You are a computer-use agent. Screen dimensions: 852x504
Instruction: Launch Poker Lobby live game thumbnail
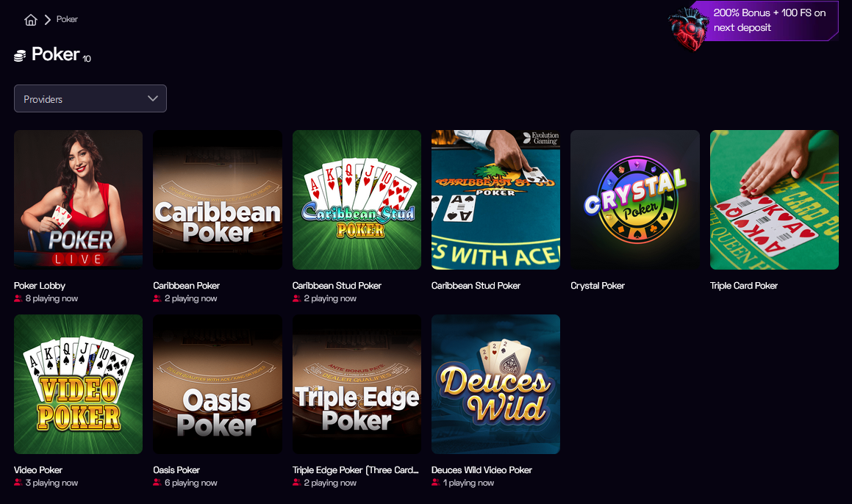[x=78, y=199]
